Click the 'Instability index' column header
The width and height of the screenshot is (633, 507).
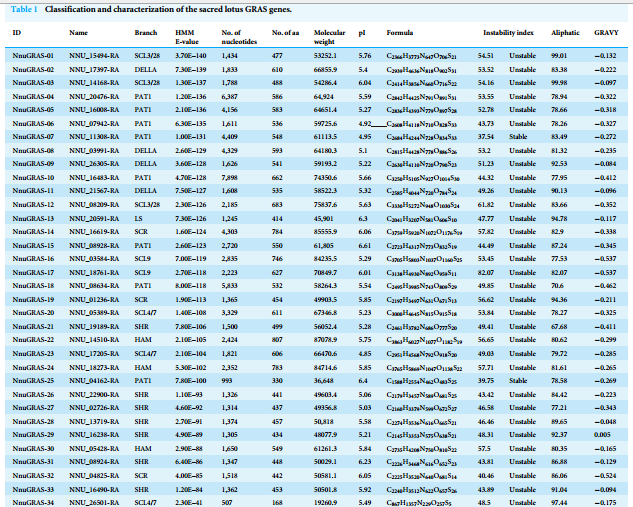pos(508,33)
